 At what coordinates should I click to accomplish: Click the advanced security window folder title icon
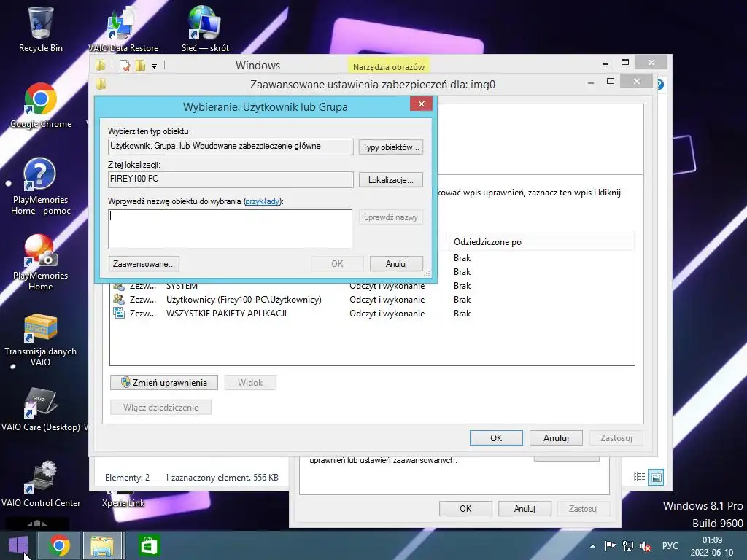click(101, 84)
